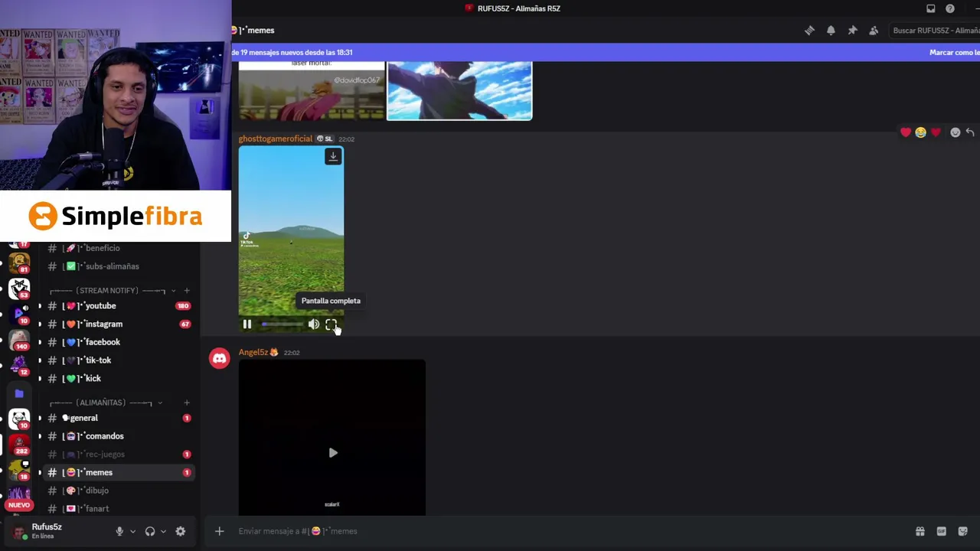
Task: Open the dibujo channel
Action: (119, 491)
